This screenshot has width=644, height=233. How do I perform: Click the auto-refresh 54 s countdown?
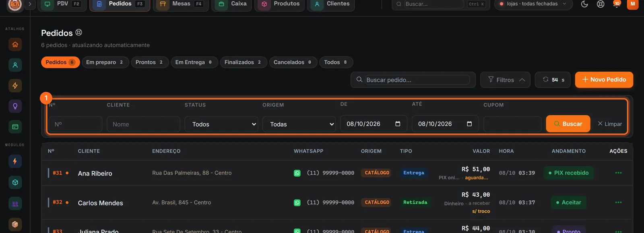coord(553,80)
